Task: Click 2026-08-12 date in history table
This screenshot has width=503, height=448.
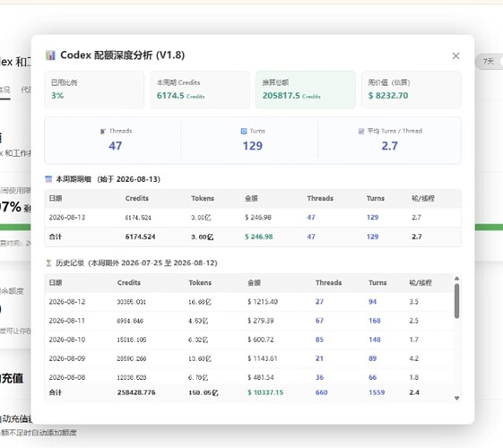Action: [x=67, y=302]
